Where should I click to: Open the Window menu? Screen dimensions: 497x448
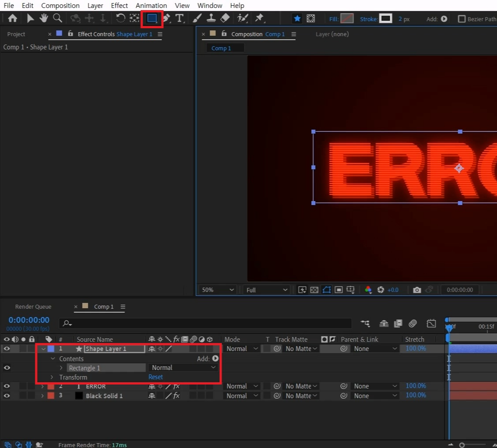[x=210, y=5]
